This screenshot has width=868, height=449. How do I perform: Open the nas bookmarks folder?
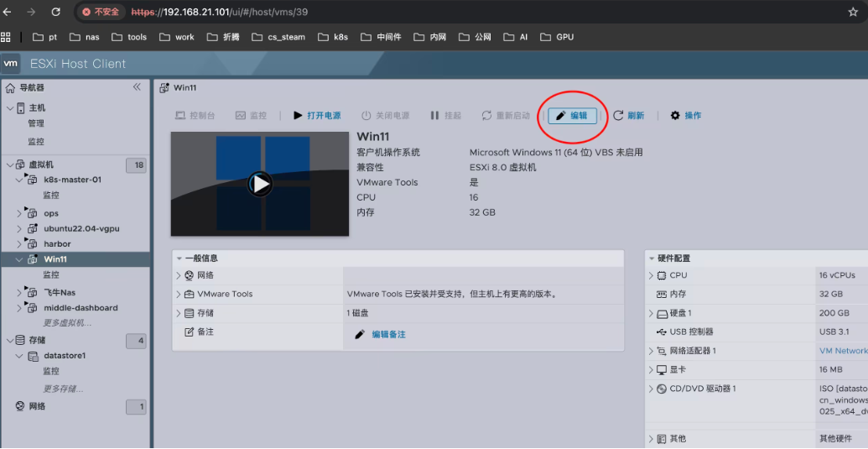tap(85, 37)
